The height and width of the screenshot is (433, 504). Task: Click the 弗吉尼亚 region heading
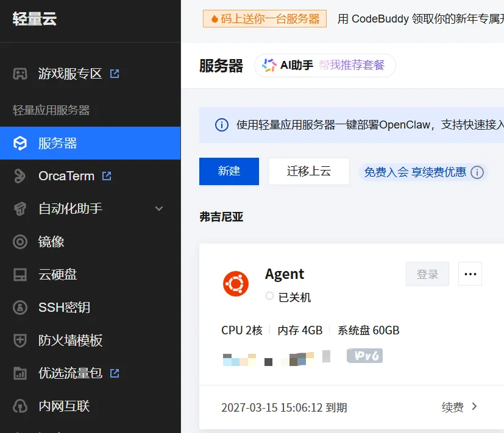[221, 217]
